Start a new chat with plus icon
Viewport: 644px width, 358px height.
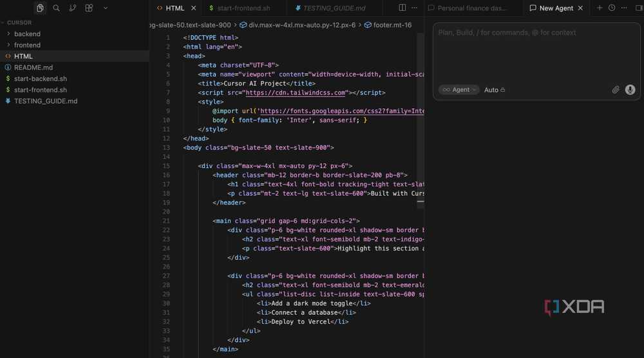point(600,8)
